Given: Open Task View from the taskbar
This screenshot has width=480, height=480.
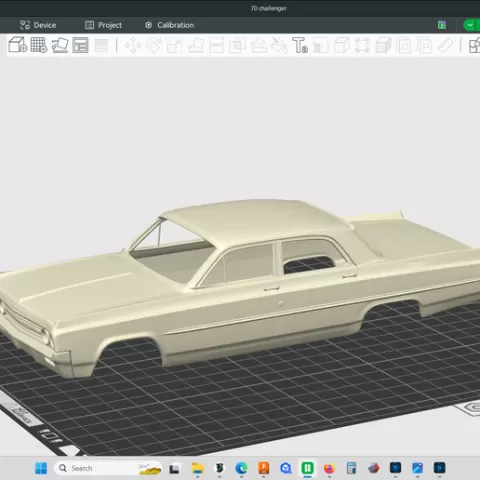Looking at the screenshot, I should pos(174,469).
